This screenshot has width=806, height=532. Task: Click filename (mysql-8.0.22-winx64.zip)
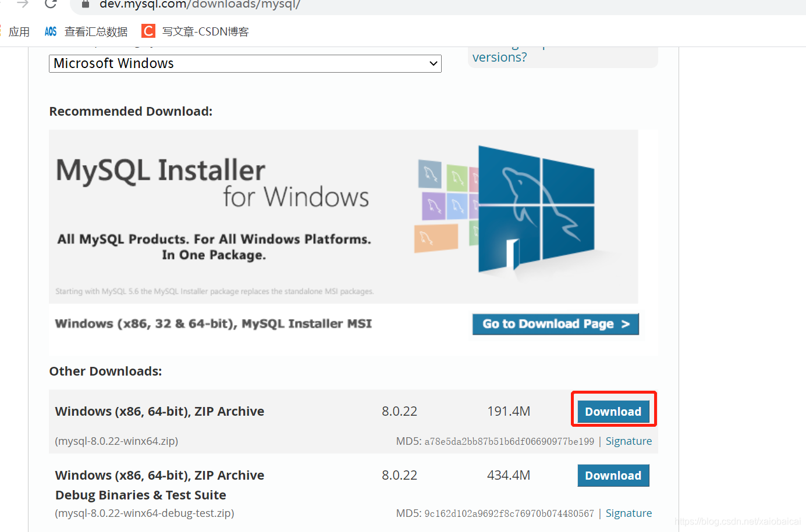pyautogui.click(x=116, y=441)
